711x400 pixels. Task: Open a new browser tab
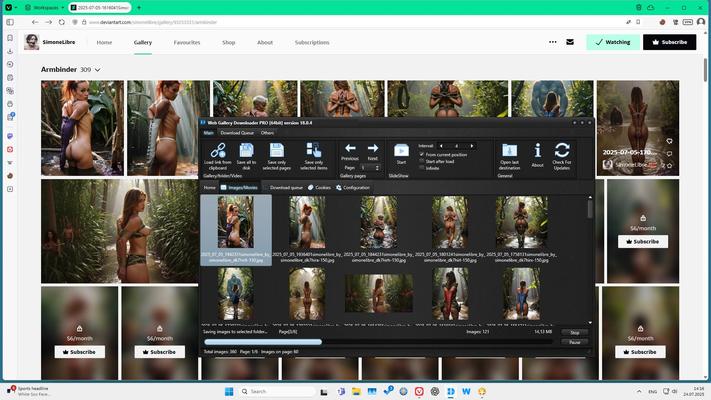pyautogui.click(x=139, y=7)
